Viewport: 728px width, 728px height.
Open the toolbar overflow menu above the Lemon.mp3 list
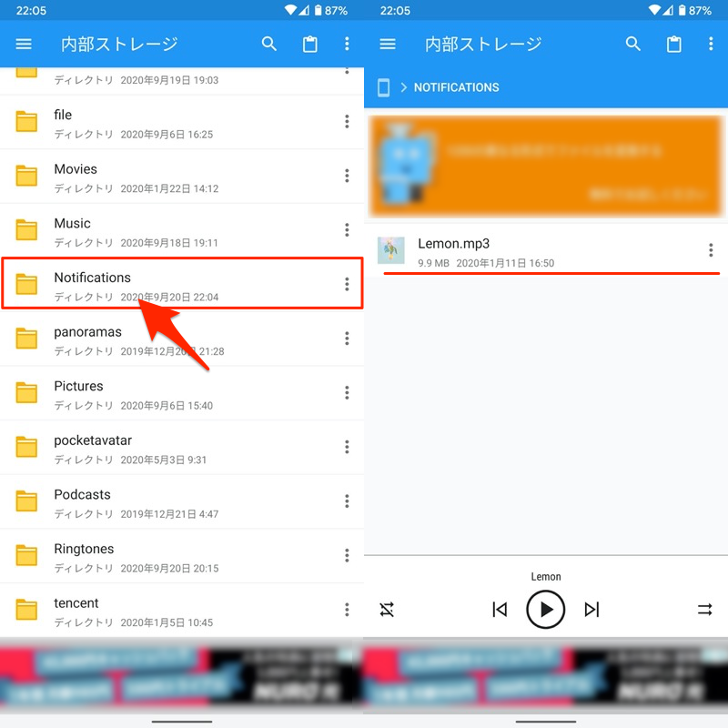click(711, 44)
